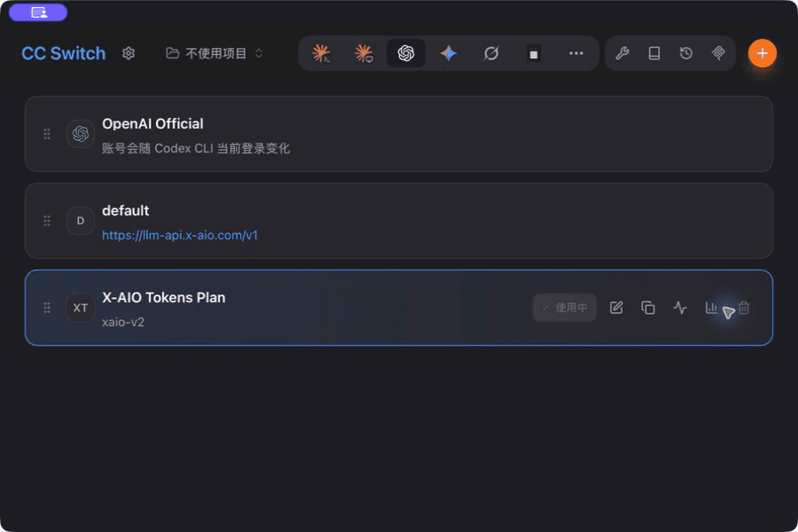798x532 pixels.
Task: Click the purple screen-share indicator pill
Action: pyautogui.click(x=38, y=12)
